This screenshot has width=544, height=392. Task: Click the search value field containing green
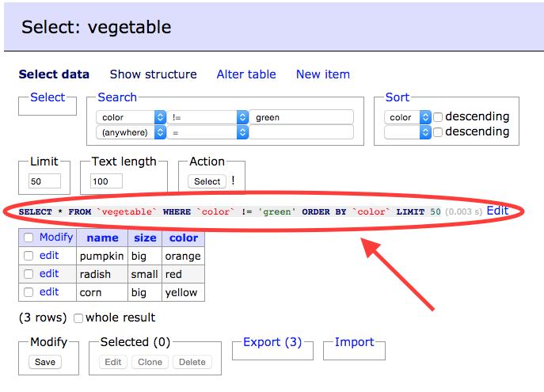click(301, 117)
